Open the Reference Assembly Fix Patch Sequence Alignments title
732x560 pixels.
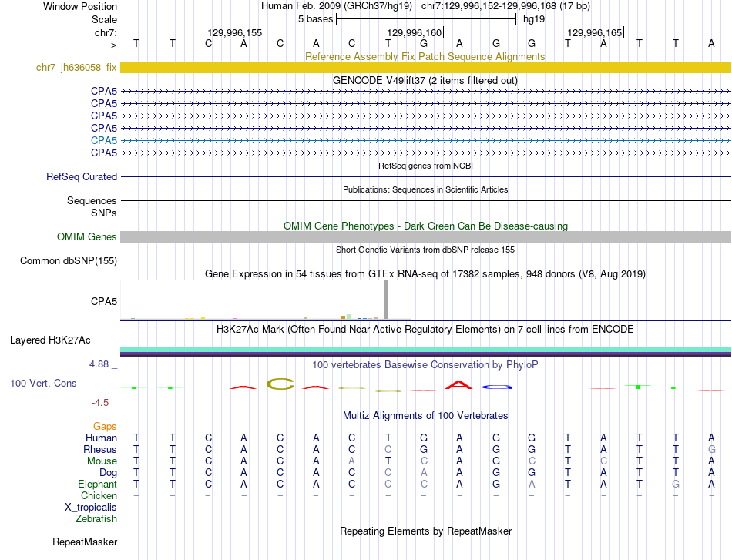(x=425, y=56)
